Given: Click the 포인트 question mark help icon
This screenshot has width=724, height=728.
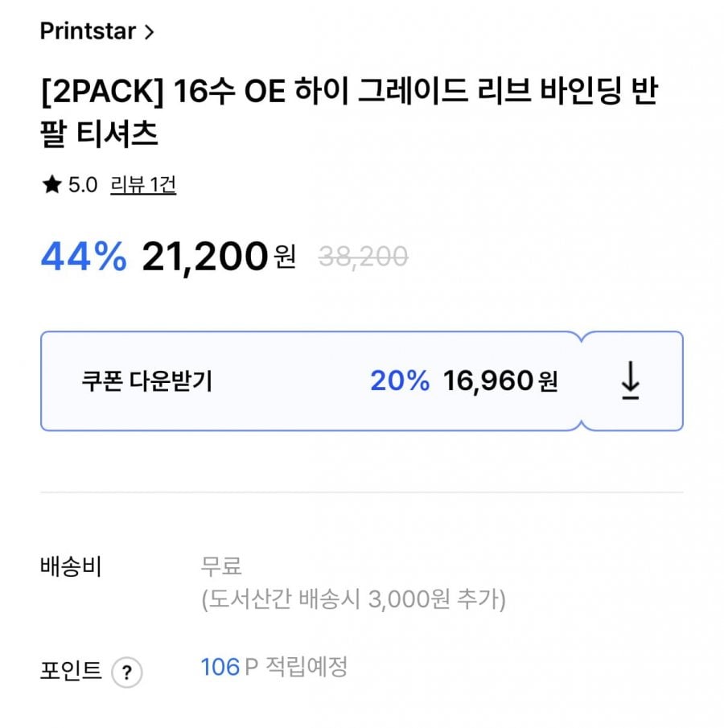Looking at the screenshot, I should point(127,672).
